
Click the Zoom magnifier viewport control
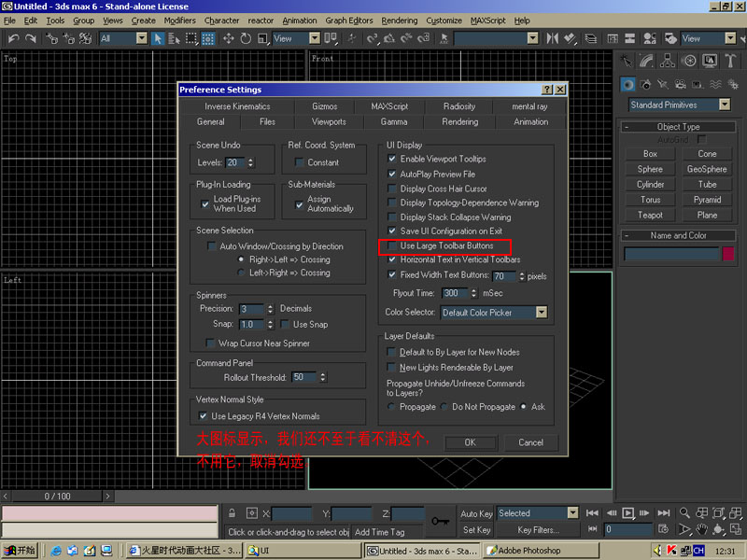pos(684,512)
